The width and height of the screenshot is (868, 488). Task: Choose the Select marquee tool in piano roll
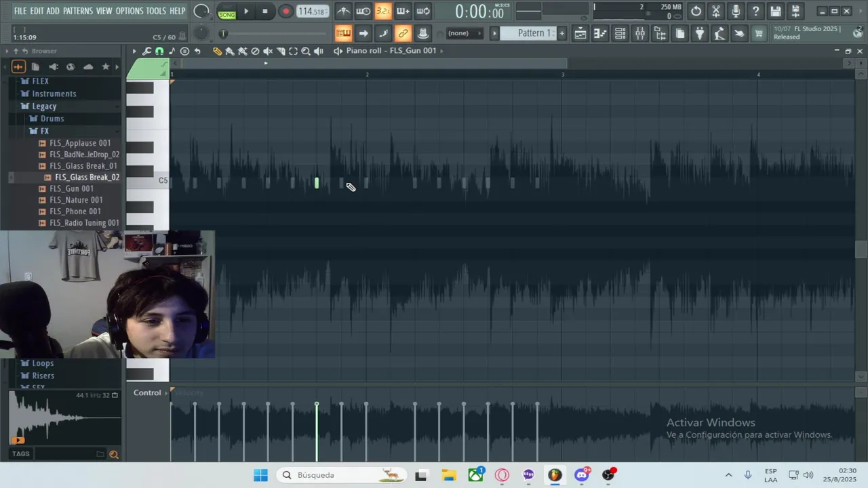tap(293, 51)
